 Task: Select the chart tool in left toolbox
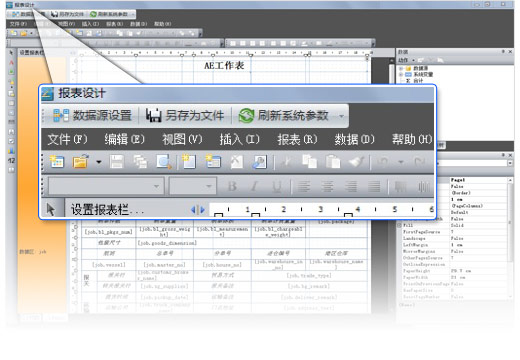tap(11, 151)
